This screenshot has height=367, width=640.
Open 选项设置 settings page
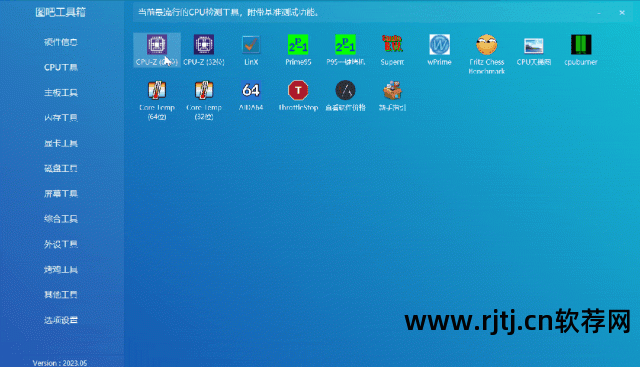point(61,320)
